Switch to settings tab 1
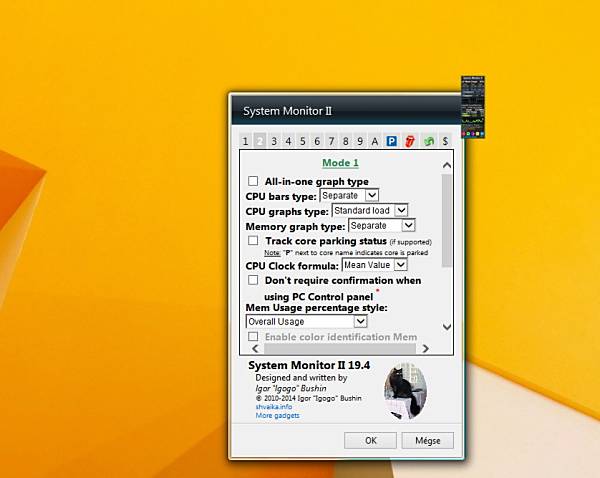Image resolution: width=600 pixels, height=478 pixels. pyautogui.click(x=245, y=141)
